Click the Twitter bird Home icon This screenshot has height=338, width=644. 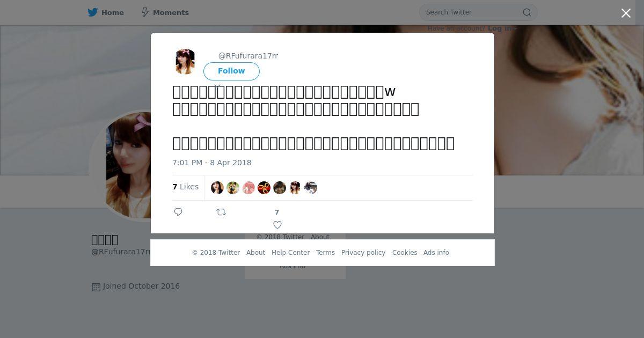[93, 12]
